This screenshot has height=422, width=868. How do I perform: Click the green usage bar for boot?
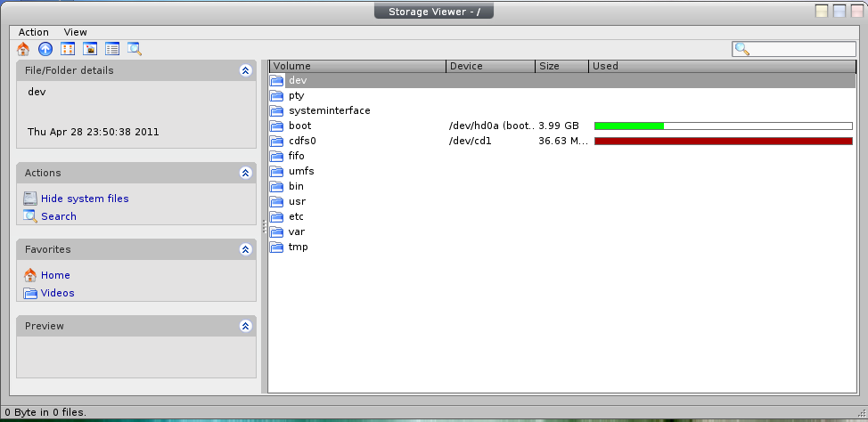629,126
